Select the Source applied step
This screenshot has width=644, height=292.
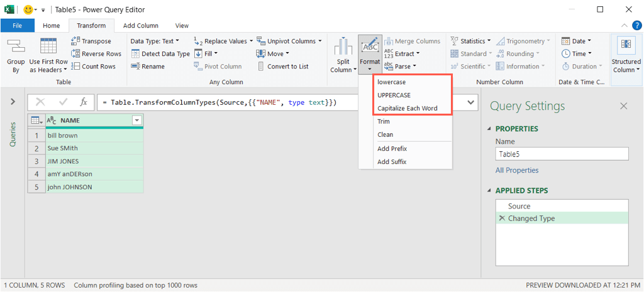562,207
